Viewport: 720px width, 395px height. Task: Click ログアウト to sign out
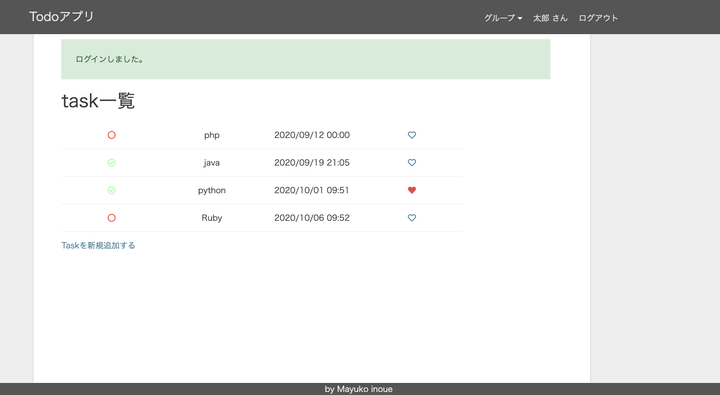(598, 18)
